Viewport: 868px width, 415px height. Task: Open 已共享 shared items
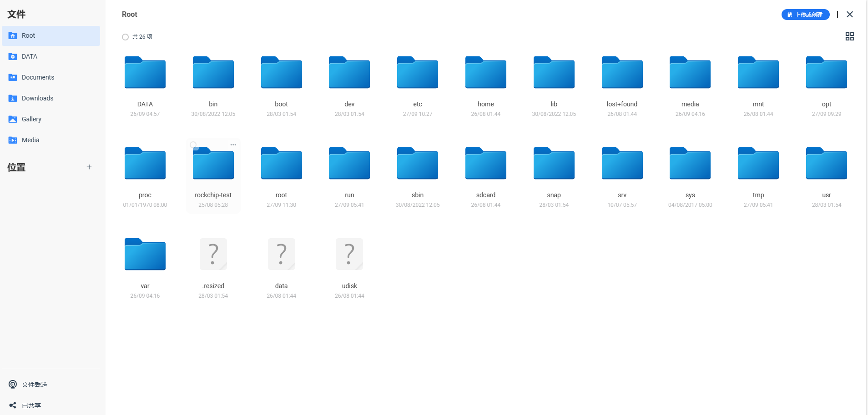click(51, 405)
